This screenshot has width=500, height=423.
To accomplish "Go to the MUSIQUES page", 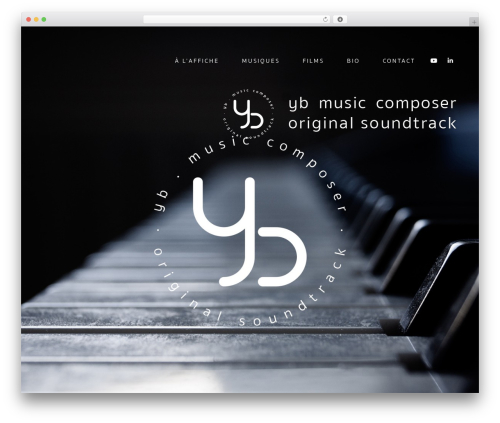I will (260, 61).
